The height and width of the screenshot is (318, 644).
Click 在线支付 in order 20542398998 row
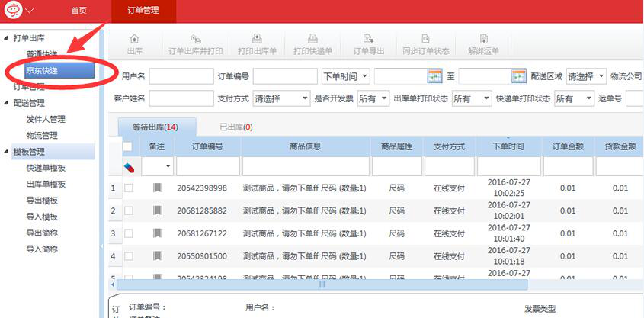[x=449, y=188]
